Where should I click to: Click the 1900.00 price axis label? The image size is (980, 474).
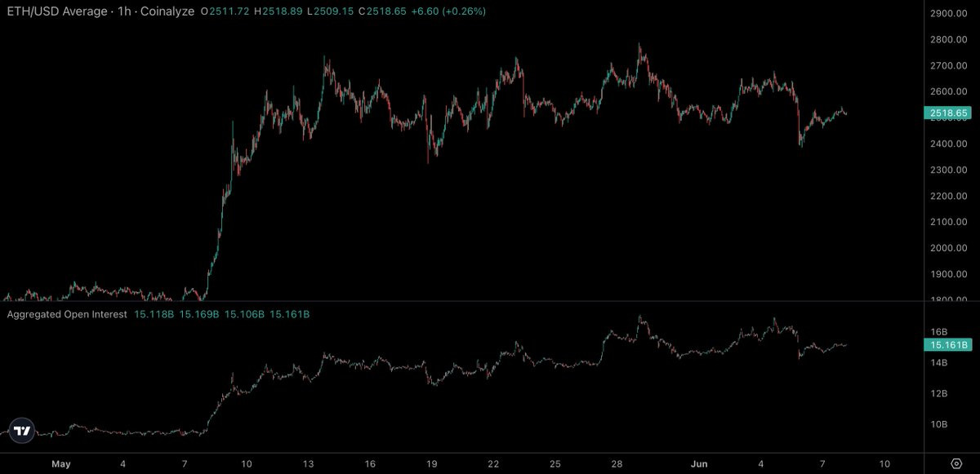[x=947, y=274]
